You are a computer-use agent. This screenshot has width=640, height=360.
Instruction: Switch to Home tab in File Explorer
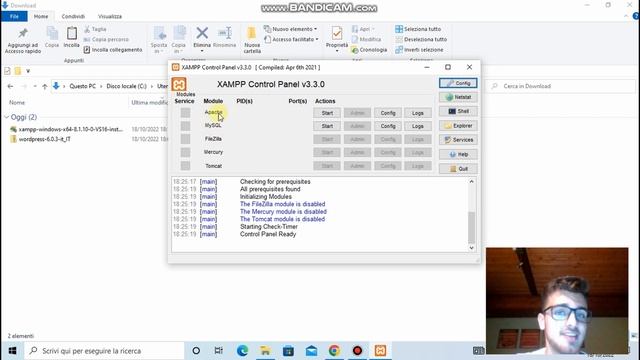point(41,16)
